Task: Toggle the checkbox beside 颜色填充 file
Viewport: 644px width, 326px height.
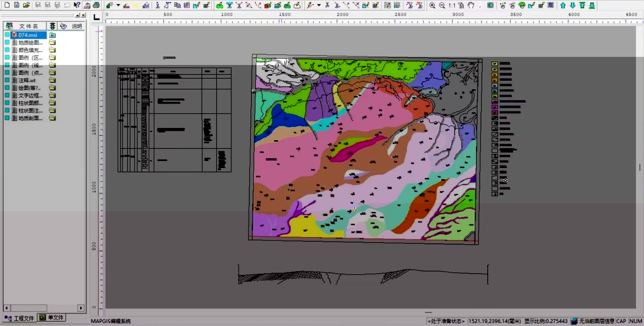Action: (x=7, y=50)
